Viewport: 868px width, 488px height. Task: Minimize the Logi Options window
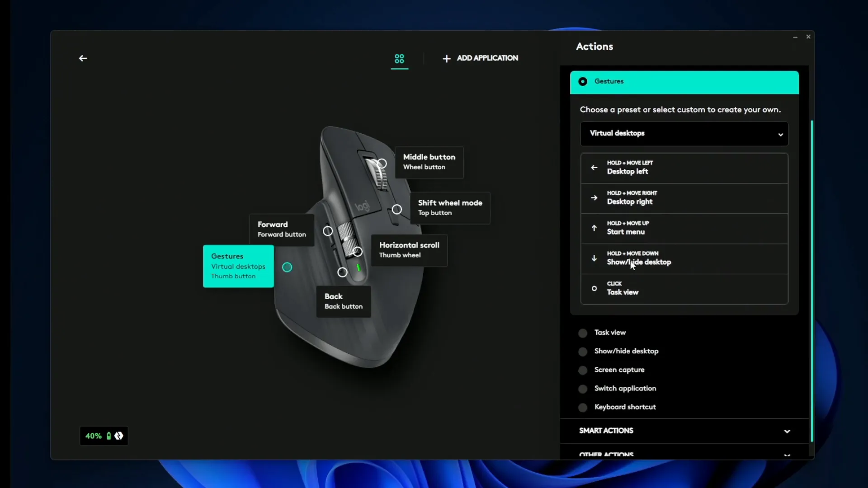795,37
